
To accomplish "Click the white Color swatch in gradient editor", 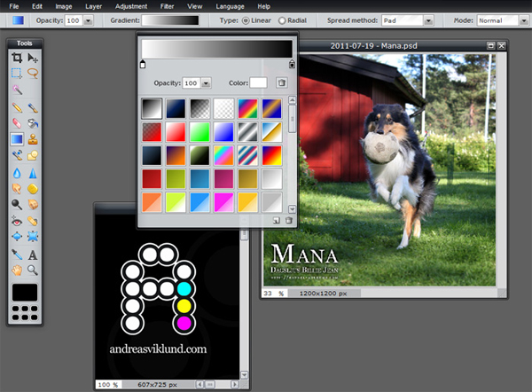I will point(258,82).
